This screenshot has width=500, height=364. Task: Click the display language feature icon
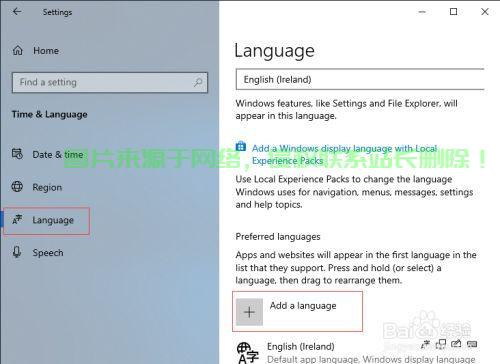pos(425,344)
